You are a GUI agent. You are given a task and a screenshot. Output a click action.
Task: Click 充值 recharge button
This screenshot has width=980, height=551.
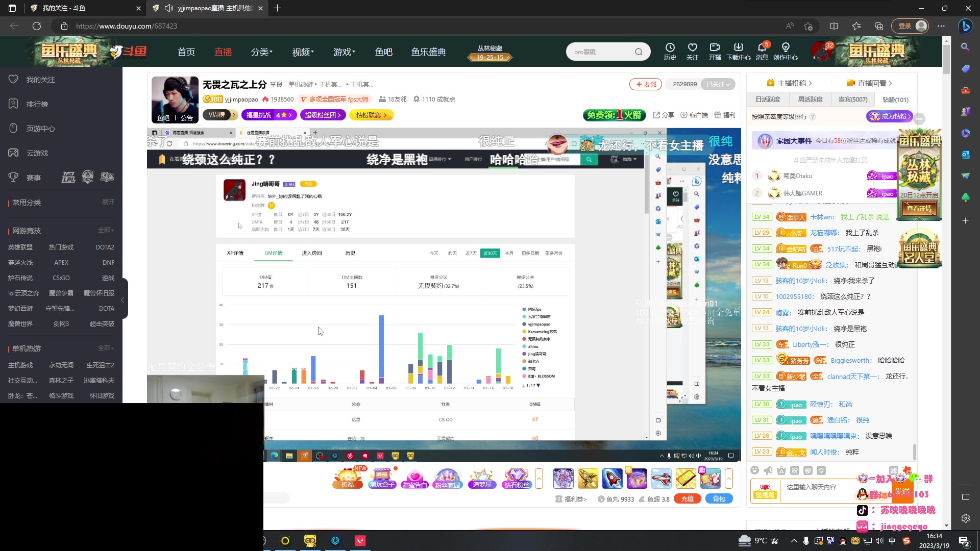tap(688, 499)
